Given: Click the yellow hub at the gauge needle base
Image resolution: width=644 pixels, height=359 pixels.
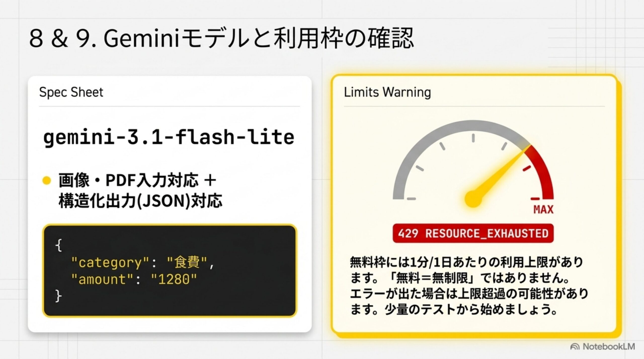Looking at the screenshot, I should tap(473, 199).
